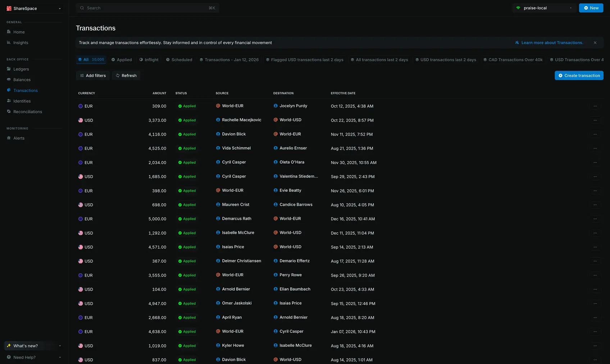This screenshot has width=610, height=364.
Task: Open row menu for Perry Rowe transaction
Action: pyautogui.click(x=595, y=275)
